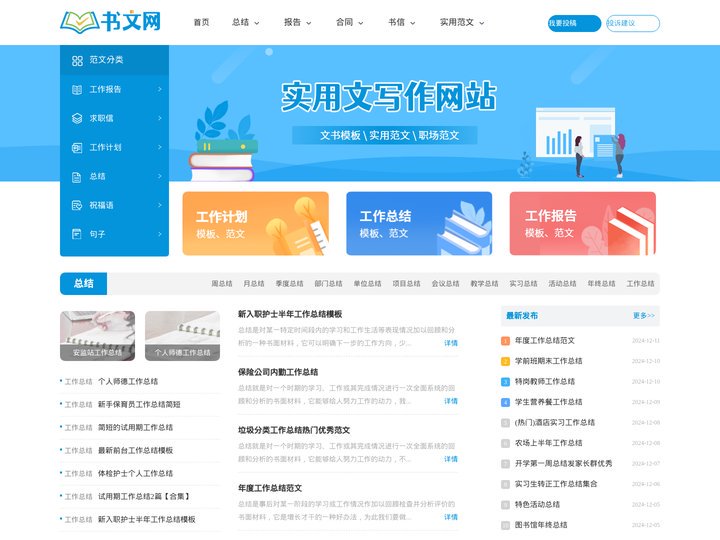
Task: Click the 求职信 layers icon in sidebar
Action: (x=77, y=118)
